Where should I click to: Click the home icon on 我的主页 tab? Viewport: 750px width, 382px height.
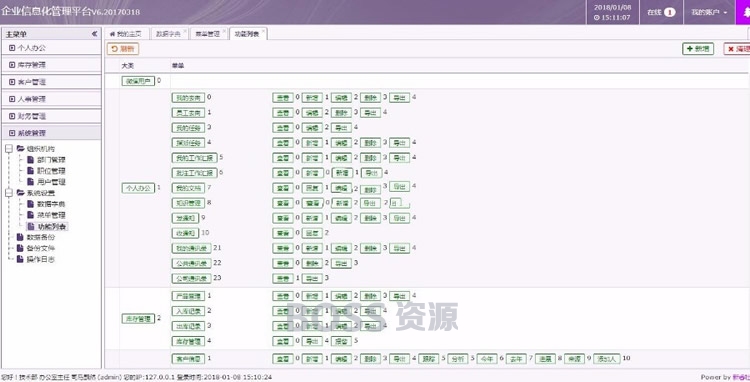(112, 34)
